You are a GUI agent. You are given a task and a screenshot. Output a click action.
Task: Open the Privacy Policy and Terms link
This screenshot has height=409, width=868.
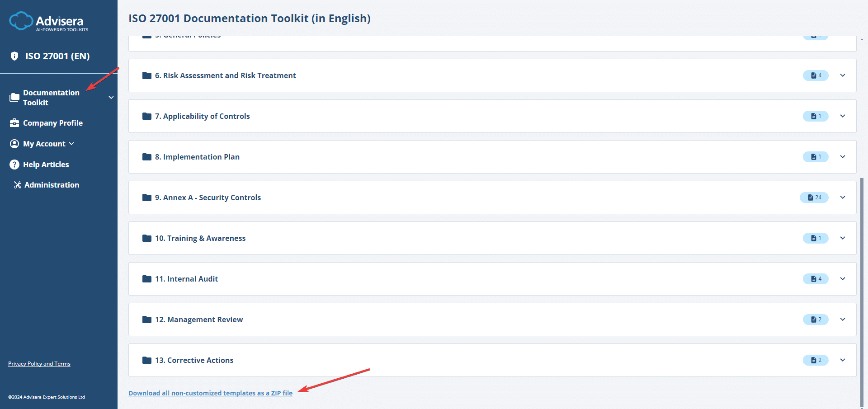point(39,364)
